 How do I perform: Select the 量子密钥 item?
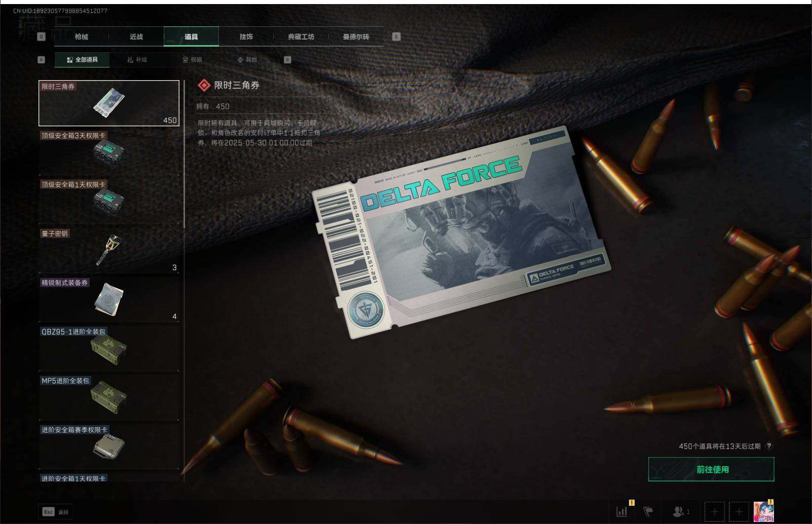click(x=109, y=251)
